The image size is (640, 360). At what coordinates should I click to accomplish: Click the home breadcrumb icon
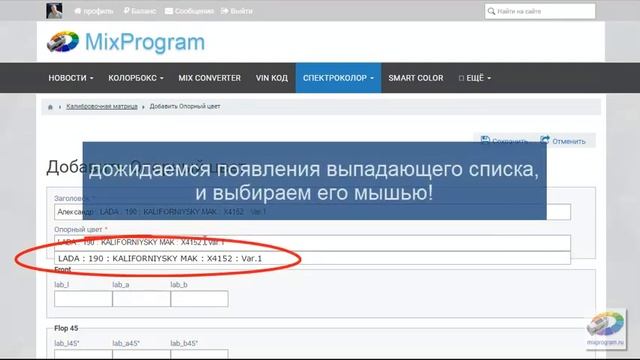coord(50,107)
